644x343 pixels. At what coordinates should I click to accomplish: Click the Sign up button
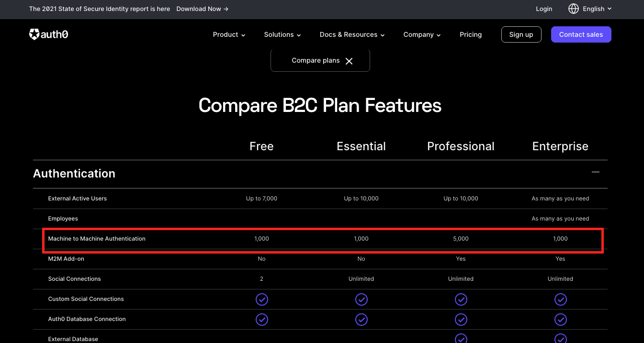click(521, 34)
